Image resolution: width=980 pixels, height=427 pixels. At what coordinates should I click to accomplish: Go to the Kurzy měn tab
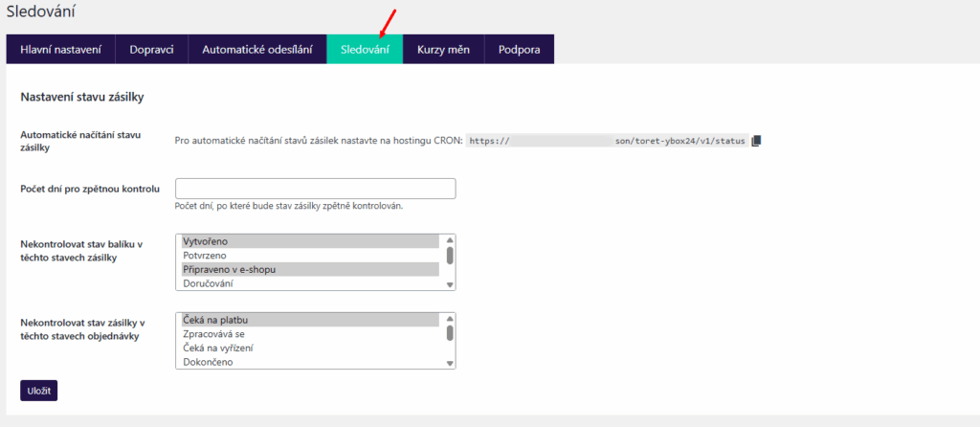[443, 50]
